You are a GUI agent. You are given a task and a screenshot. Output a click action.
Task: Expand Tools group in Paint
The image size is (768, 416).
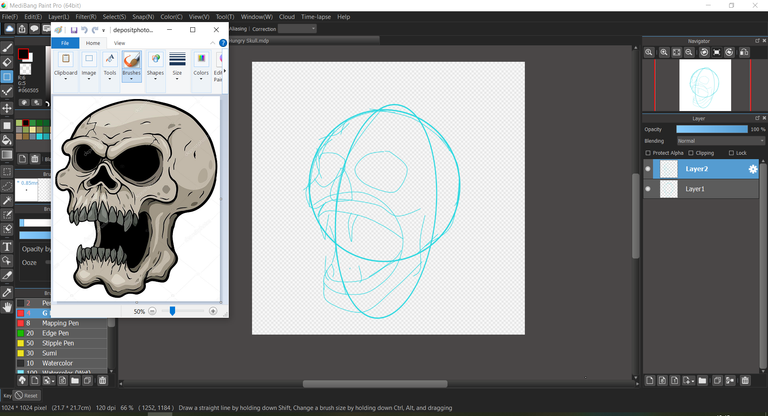point(110,66)
